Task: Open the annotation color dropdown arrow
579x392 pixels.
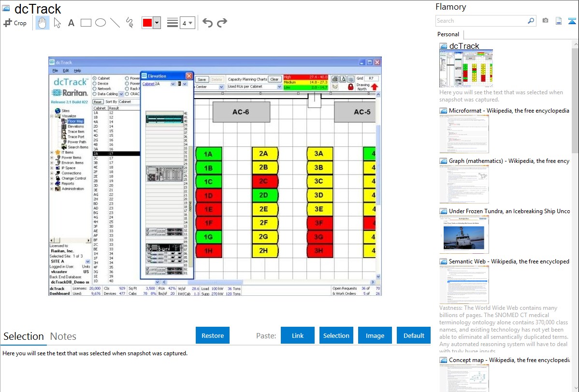Action: [157, 23]
